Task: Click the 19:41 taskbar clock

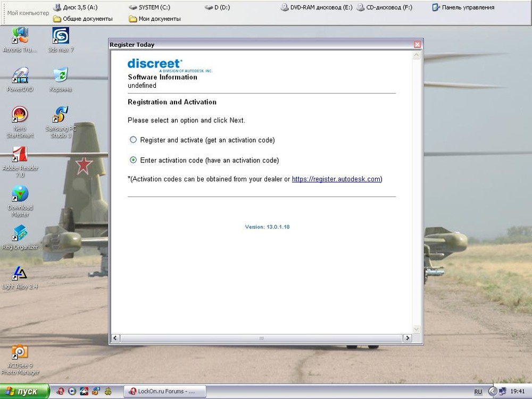Action: [x=518, y=392]
